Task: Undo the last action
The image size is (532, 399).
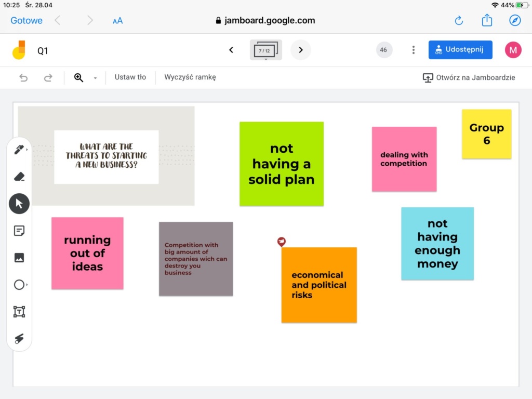Action: coord(23,77)
